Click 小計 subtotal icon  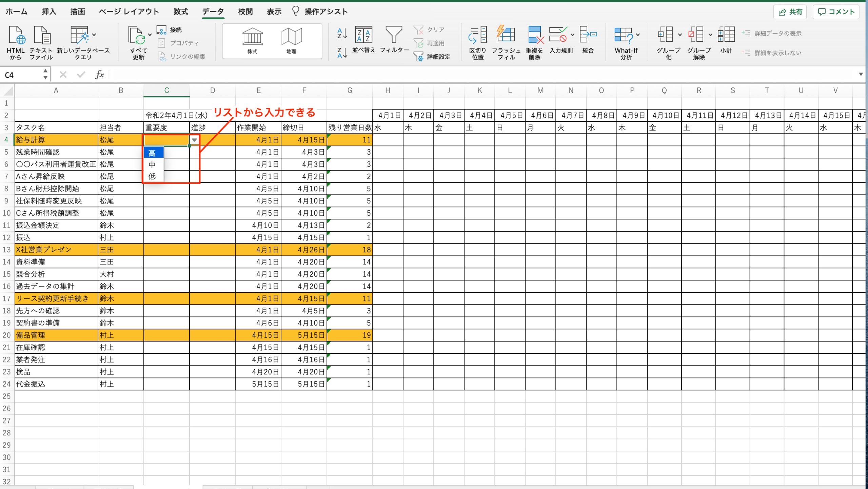(726, 35)
